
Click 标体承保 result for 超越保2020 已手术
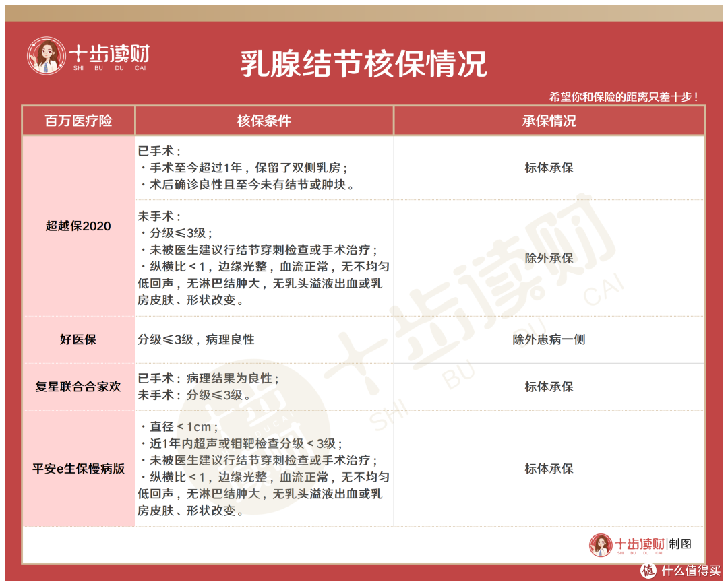coord(549,168)
